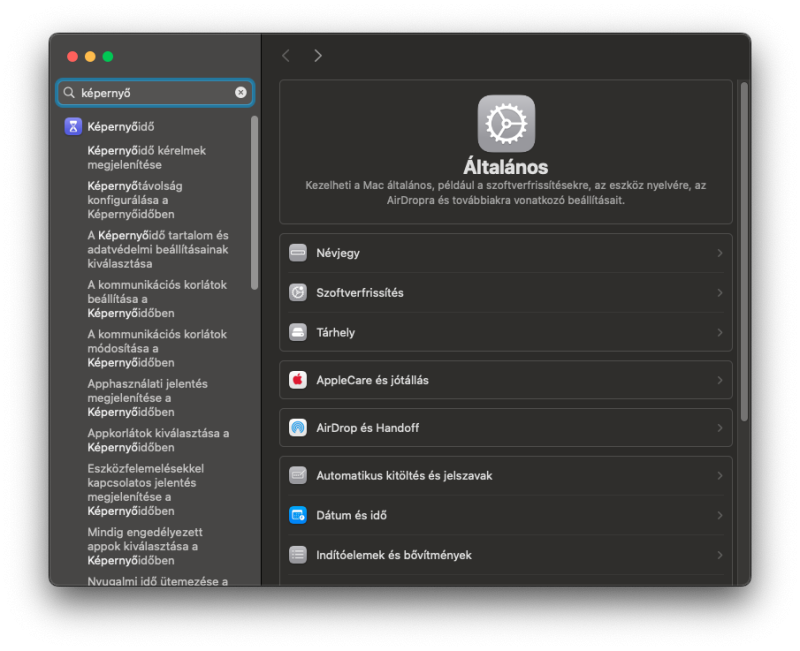800x651 pixels.
Task: Open the Tárhely settings row
Action: click(x=506, y=332)
